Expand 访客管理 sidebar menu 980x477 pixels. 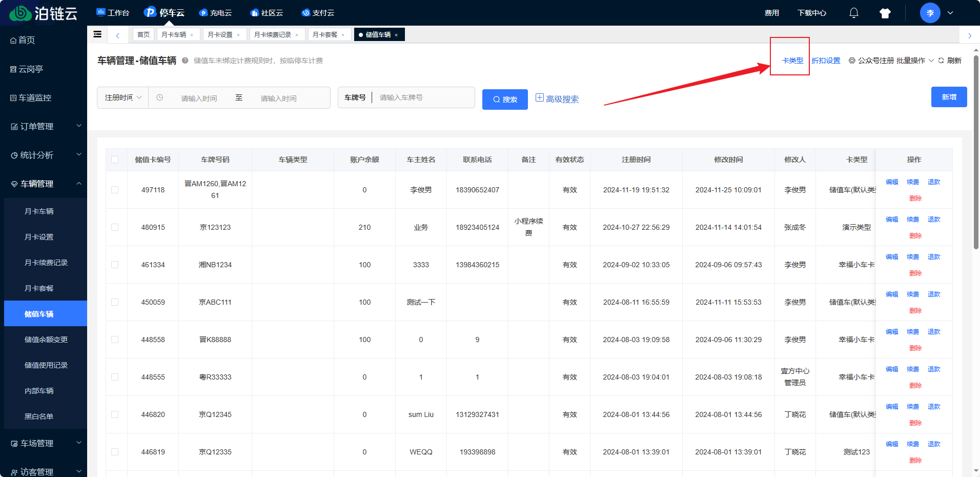44,471
